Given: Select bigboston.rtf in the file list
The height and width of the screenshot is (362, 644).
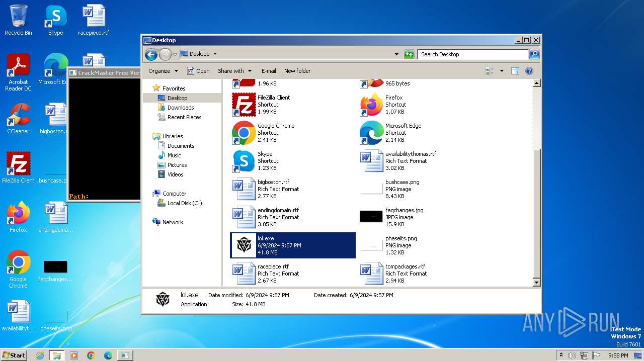Looking at the screenshot, I should click(x=293, y=189).
